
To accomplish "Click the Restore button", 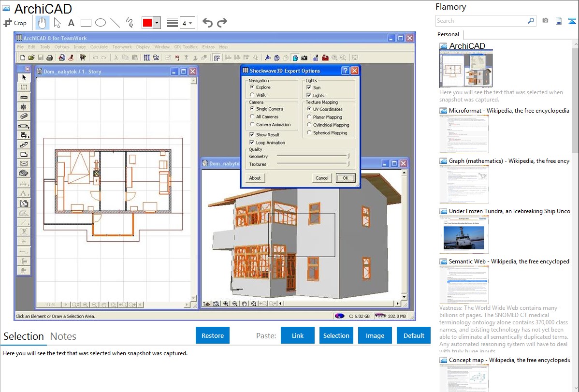I will (213, 335).
